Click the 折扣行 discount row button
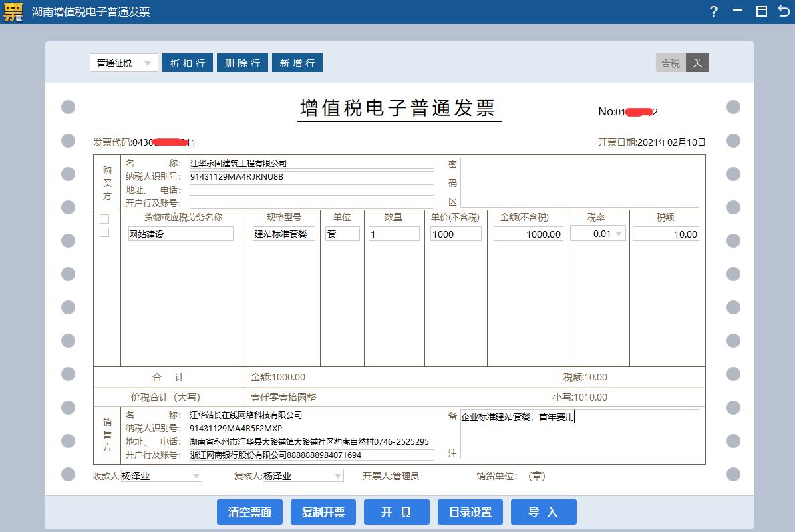This screenshot has width=795, height=532. coord(188,63)
